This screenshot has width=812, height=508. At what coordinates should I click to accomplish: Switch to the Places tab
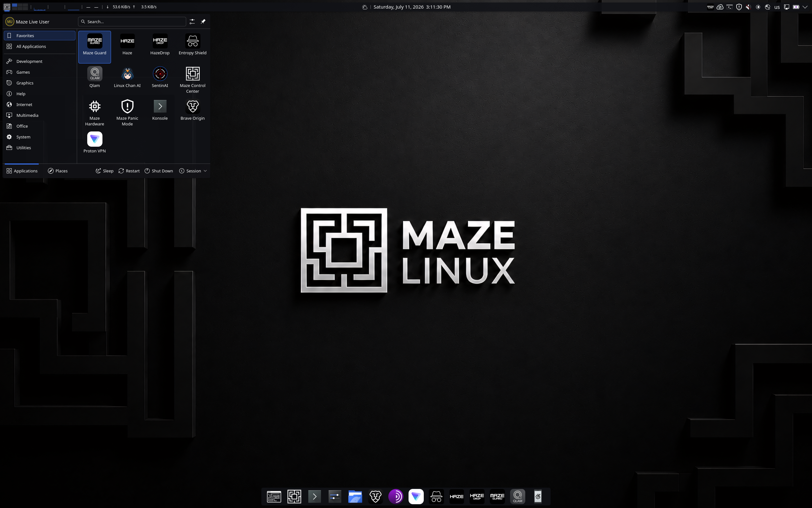tap(58, 171)
